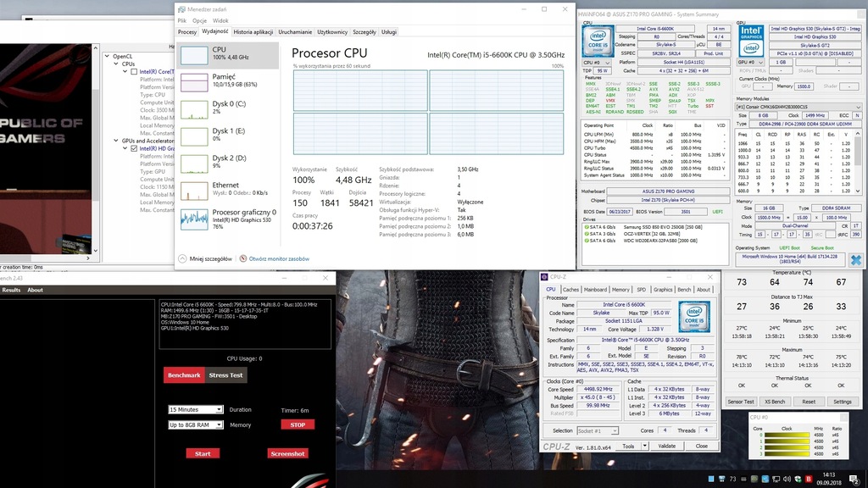868x488 pixels.
Task: Click Intel Core i5 logo in HWiNFO
Action: point(598,41)
